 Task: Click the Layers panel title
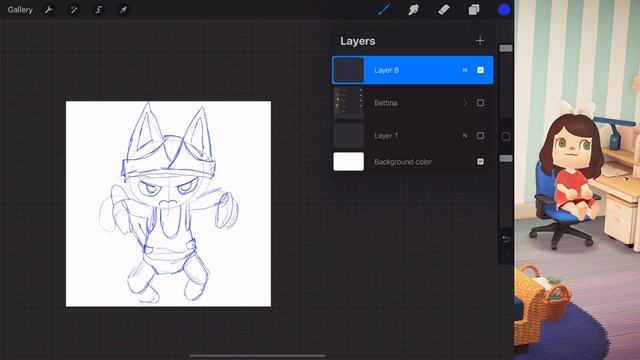358,41
